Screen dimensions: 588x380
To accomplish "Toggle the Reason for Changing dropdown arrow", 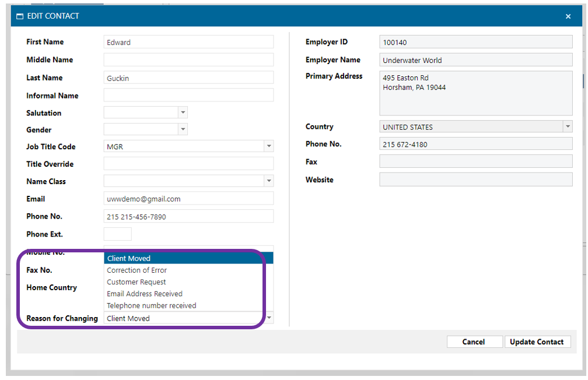I will (x=269, y=318).
